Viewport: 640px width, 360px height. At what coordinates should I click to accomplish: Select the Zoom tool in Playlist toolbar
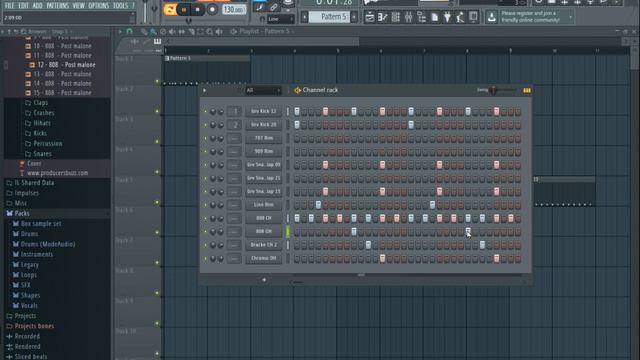(210, 31)
